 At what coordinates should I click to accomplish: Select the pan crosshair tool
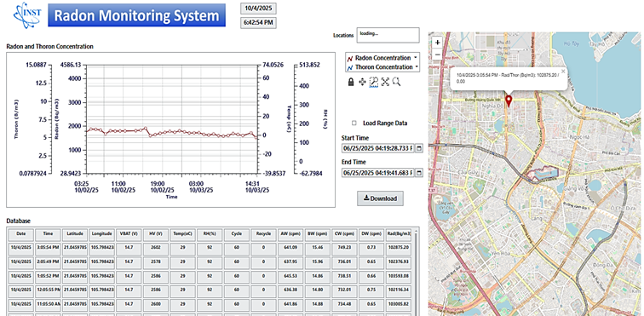pyautogui.click(x=362, y=82)
